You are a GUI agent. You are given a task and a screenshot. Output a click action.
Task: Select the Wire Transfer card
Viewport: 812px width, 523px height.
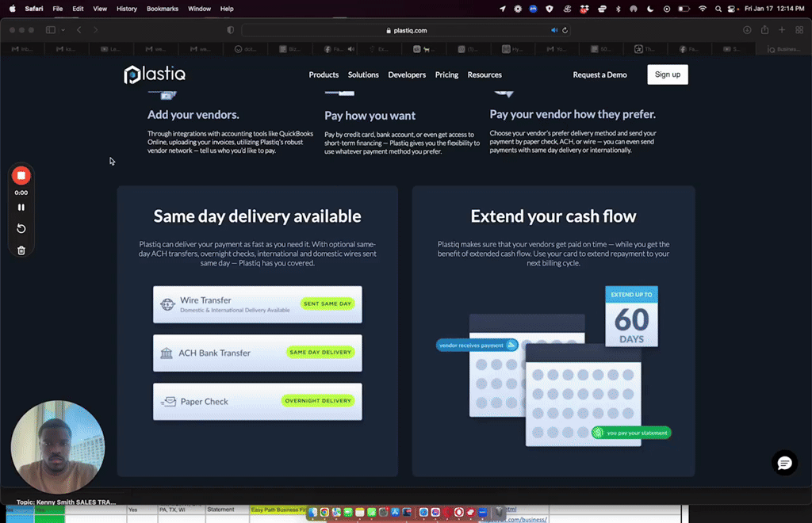[x=258, y=304]
